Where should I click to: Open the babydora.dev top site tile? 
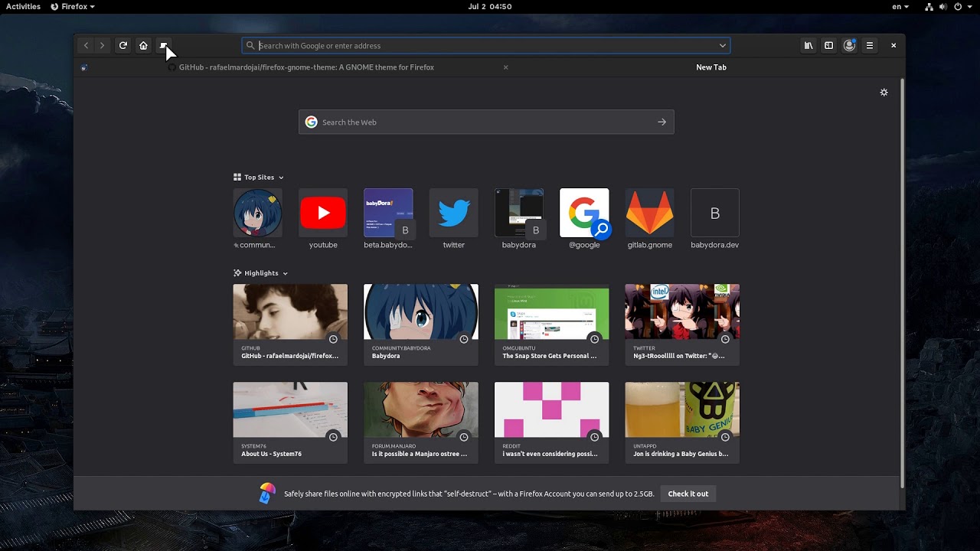click(x=715, y=219)
